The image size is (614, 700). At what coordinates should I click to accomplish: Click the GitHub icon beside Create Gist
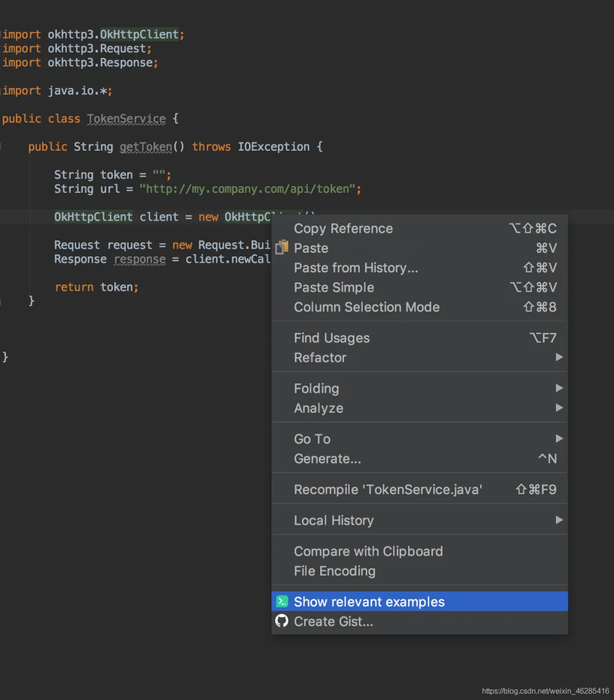[x=282, y=621]
